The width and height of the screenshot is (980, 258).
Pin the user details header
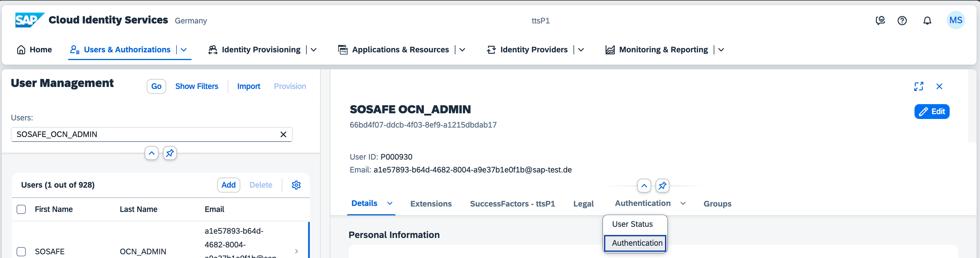click(662, 186)
